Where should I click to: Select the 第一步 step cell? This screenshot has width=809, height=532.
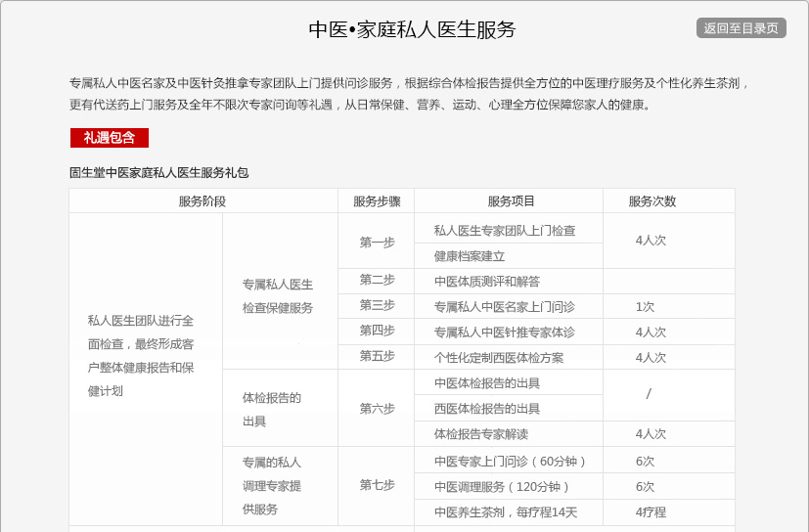pos(377,242)
